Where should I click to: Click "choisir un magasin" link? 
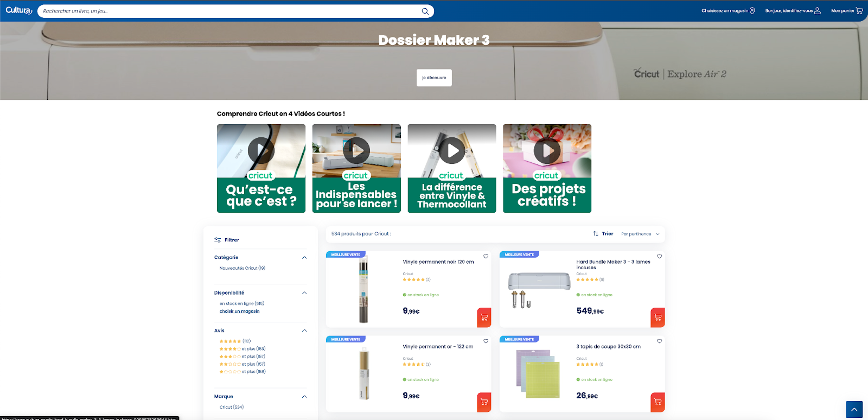pos(239,311)
